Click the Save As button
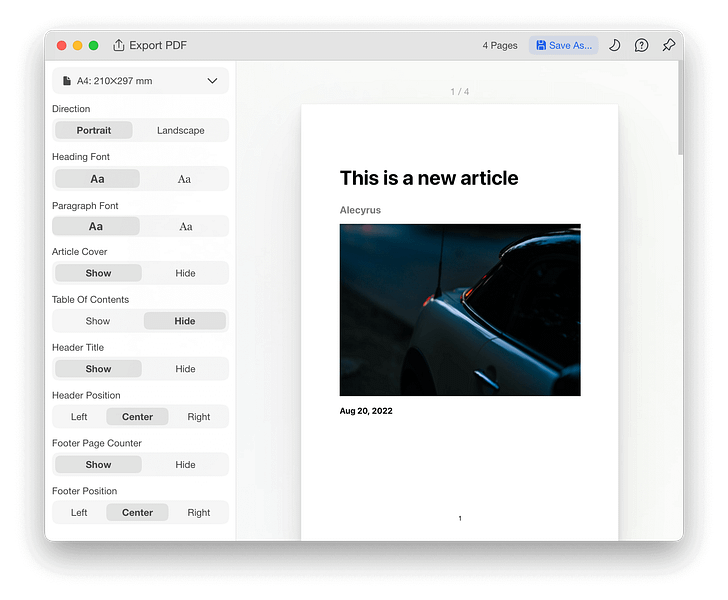This screenshot has width=728, height=600. [x=564, y=45]
